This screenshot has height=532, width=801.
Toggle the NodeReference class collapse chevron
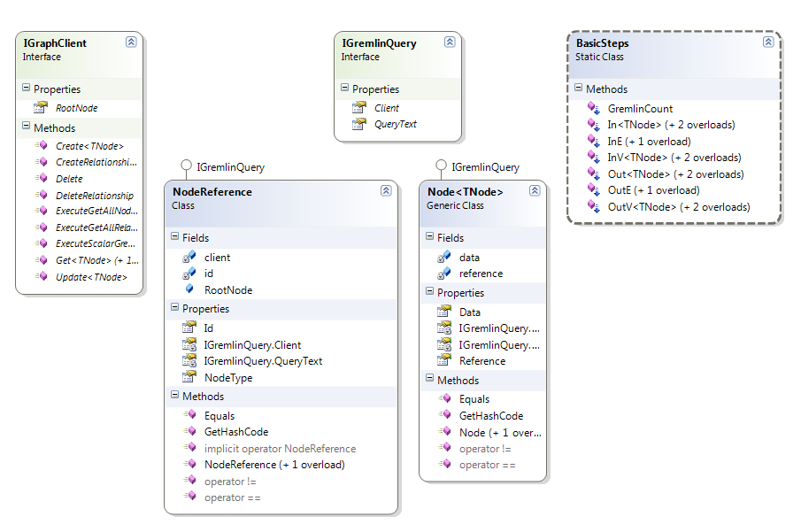tap(385, 191)
